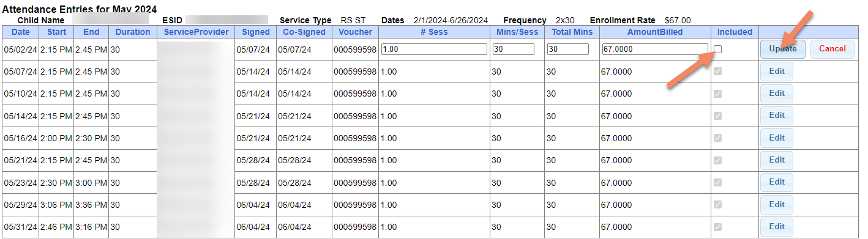Click the Included checkbox in the 05/21/24 row

718,160
